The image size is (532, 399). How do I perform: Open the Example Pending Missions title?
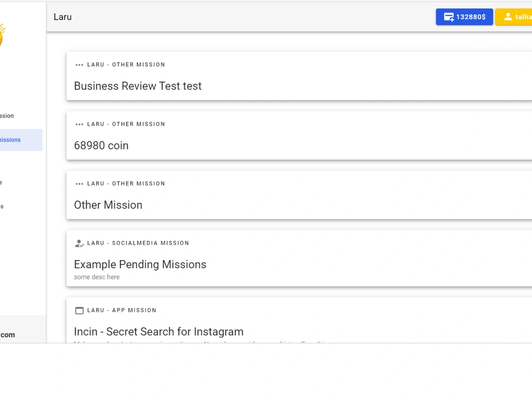[x=140, y=264]
